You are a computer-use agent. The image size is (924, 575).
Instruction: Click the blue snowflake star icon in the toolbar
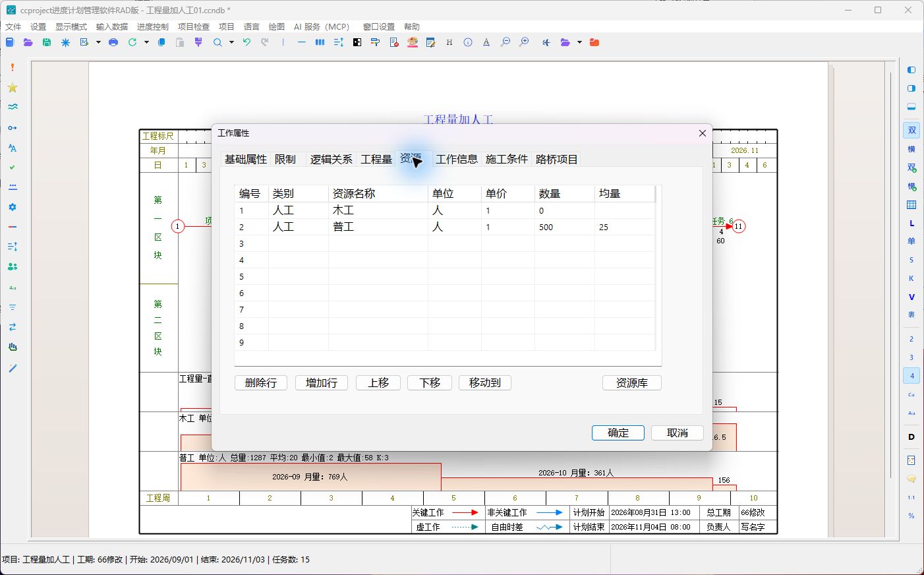(65, 42)
